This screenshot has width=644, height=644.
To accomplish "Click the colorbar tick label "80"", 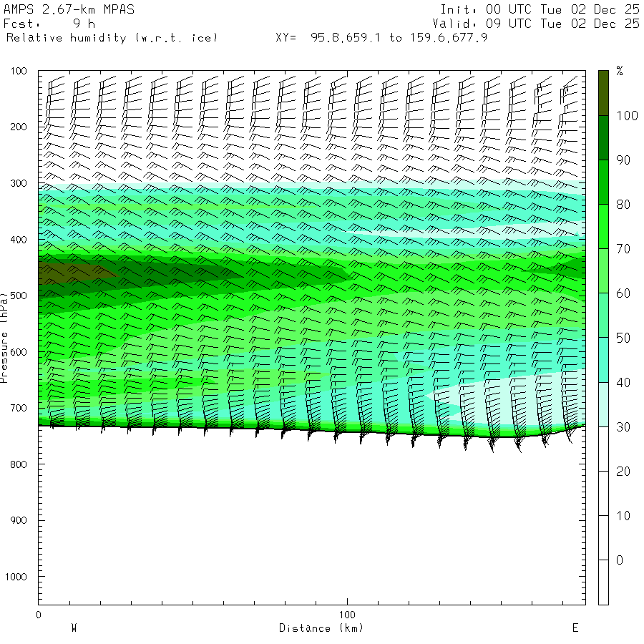I will [x=623, y=205].
